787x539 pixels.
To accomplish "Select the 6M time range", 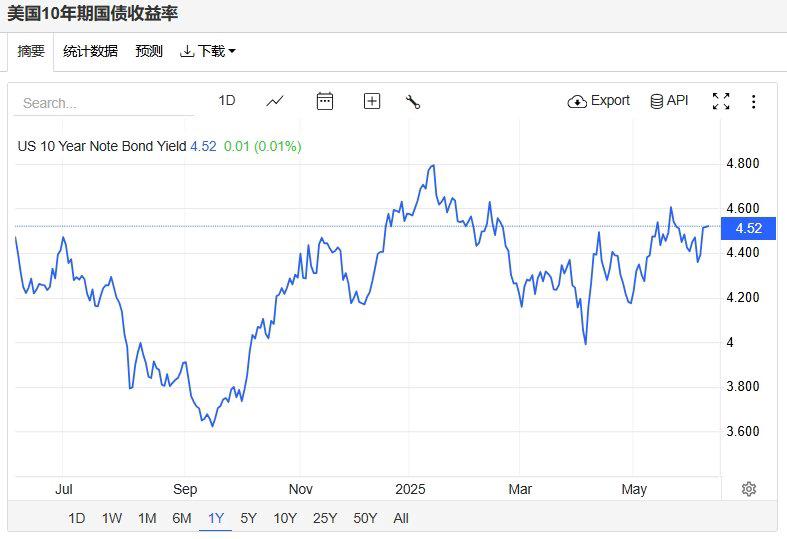I will (182, 518).
